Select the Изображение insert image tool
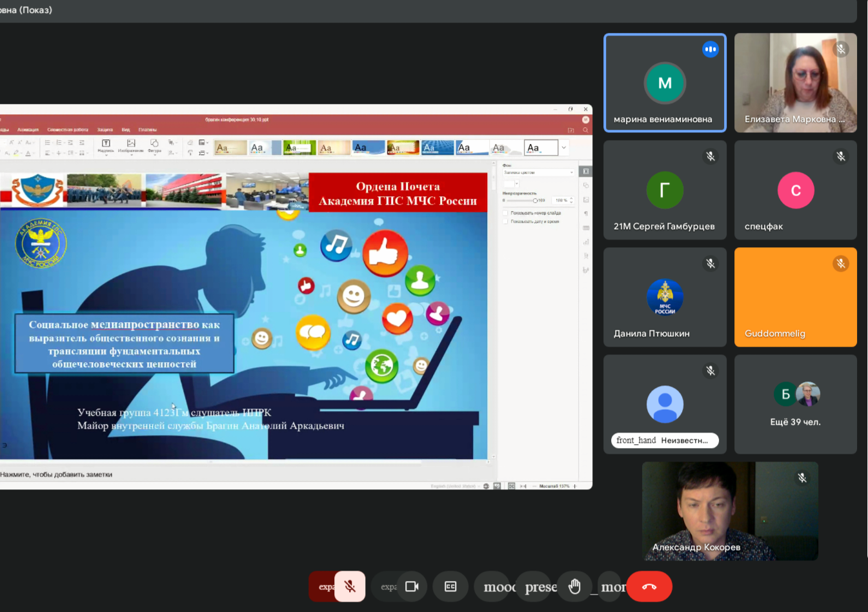 131,147
